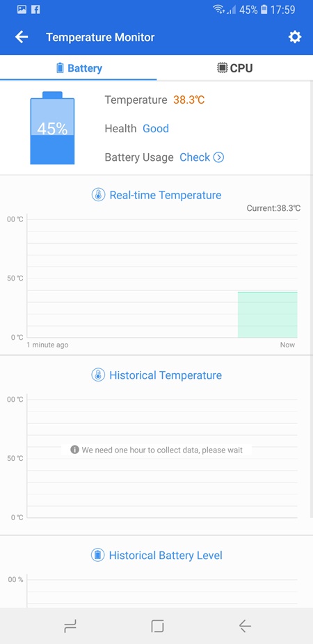This screenshot has width=313, height=644.
Task: Tap the Home button in navigation bar
Action: coord(157,626)
